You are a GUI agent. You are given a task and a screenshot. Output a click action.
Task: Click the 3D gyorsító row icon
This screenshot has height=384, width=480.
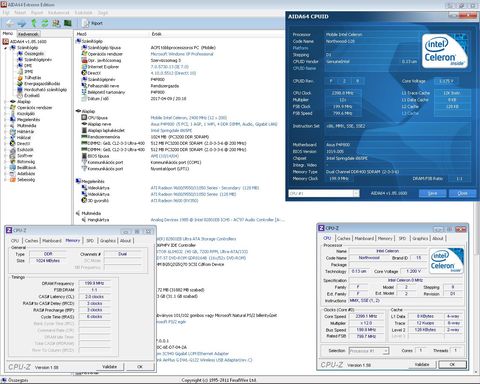(84, 201)
